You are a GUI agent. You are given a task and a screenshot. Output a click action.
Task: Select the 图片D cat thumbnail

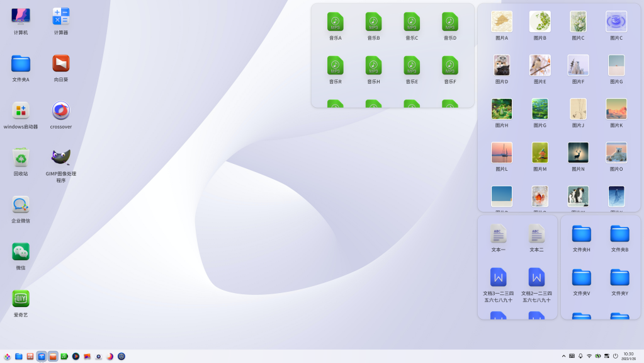point(502,65)
